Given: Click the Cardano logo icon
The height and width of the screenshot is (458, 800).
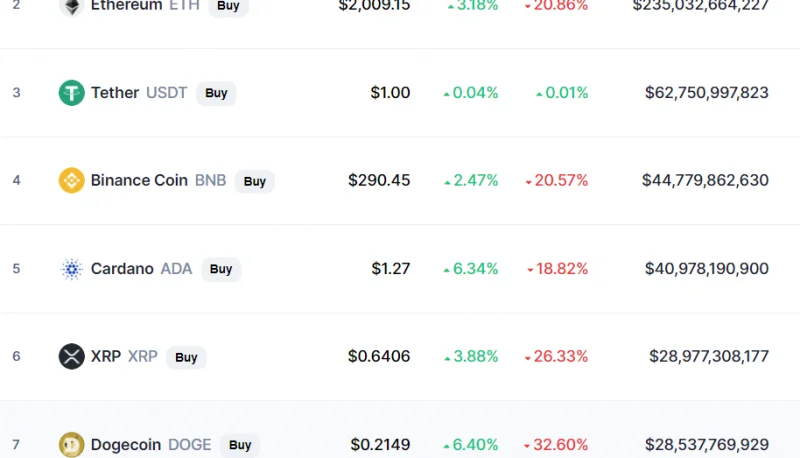Looking at the screenshot, I should coord(71,269).
